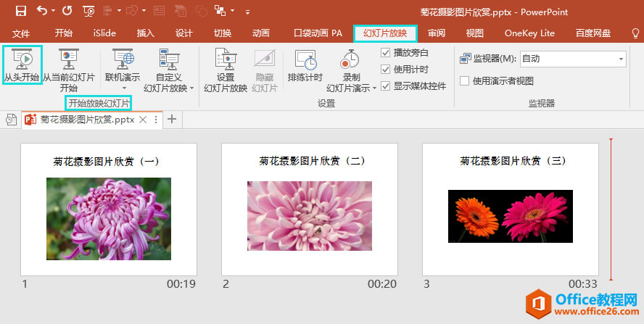Switch to the 动画 tab
644x324 pixels.
261,33
